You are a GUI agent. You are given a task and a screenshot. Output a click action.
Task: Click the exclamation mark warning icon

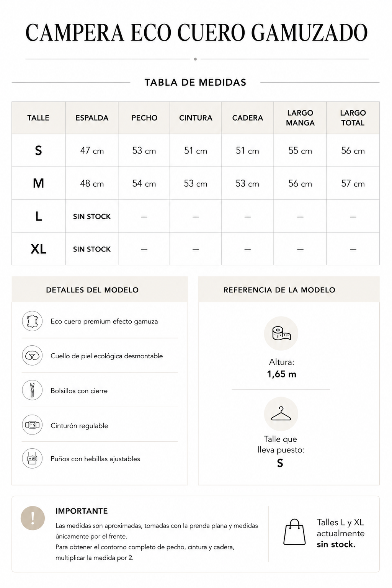pos(33,518)
